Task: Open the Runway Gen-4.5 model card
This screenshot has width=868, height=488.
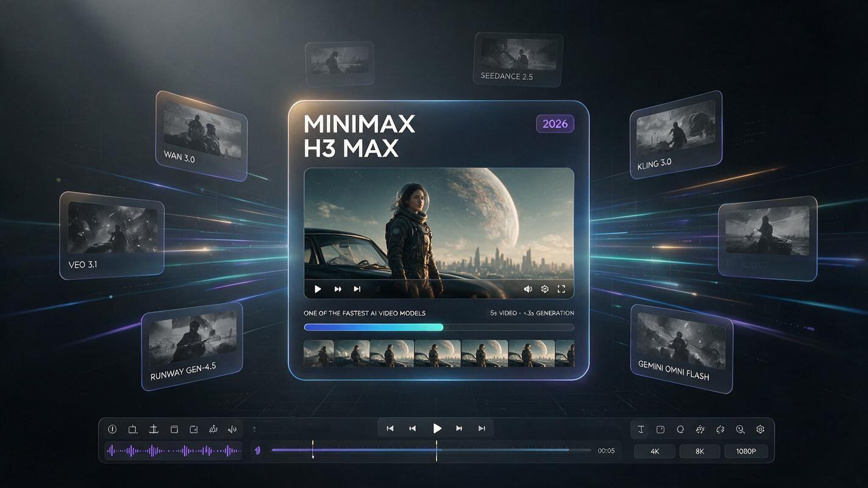Action: pos(192,346)
